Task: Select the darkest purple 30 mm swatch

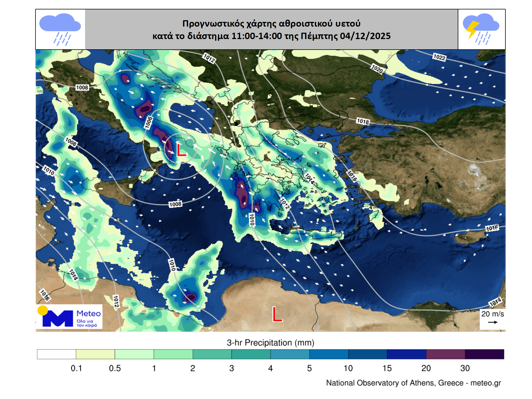Action: [x=484, y=354]
